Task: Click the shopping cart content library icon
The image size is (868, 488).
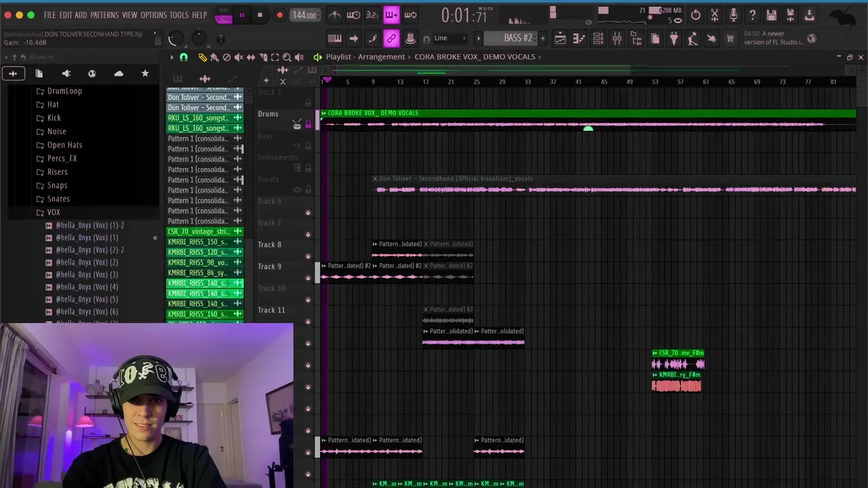Action: pyautogui.click(x=730, y=39)
